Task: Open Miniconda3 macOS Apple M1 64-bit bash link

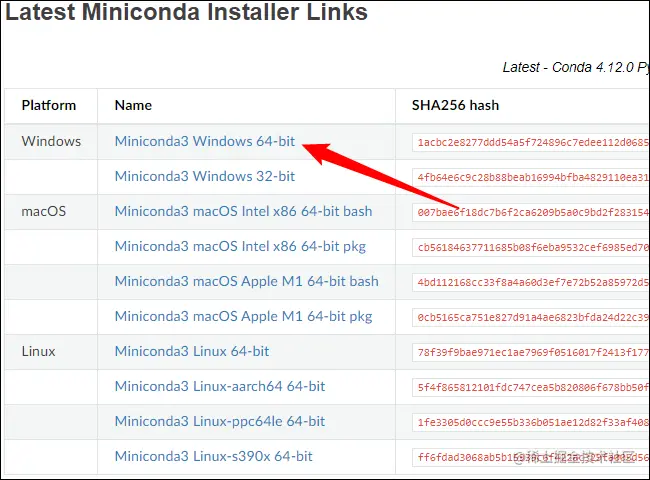Action: (247, 281)
